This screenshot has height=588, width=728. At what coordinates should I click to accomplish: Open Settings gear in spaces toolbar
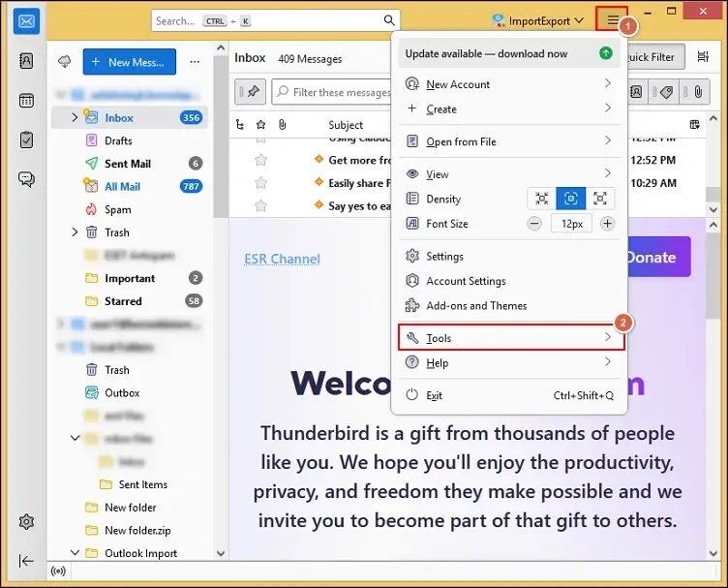(26, 521)
